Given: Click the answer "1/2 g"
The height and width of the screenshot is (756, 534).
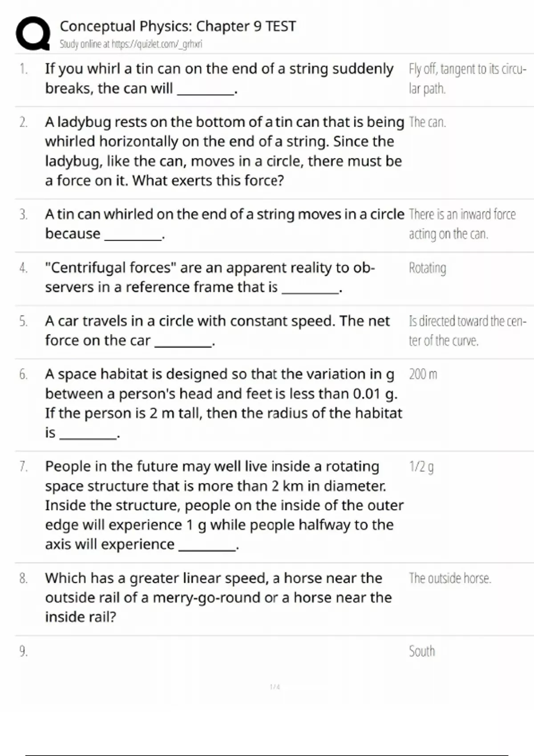Looking at the screenshot, I should [421, 467].
